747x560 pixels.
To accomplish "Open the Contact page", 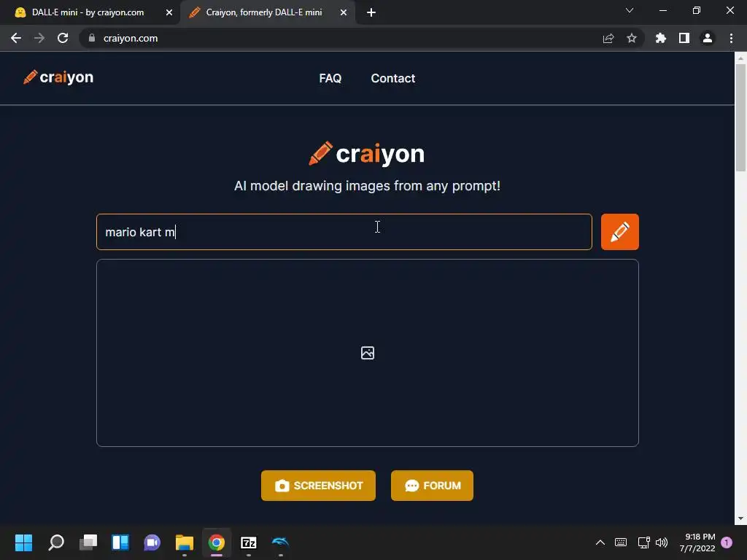I will (393, 78).
